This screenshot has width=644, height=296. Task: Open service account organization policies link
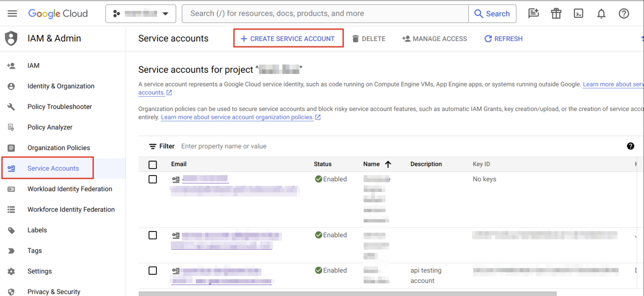point(237,117)
